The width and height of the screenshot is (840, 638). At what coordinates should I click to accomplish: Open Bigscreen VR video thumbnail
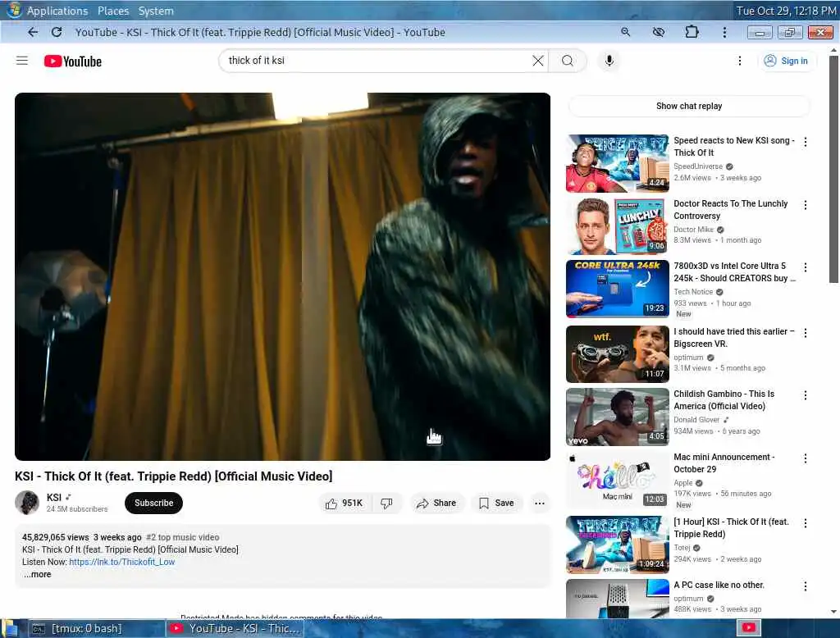pos(617,354)
